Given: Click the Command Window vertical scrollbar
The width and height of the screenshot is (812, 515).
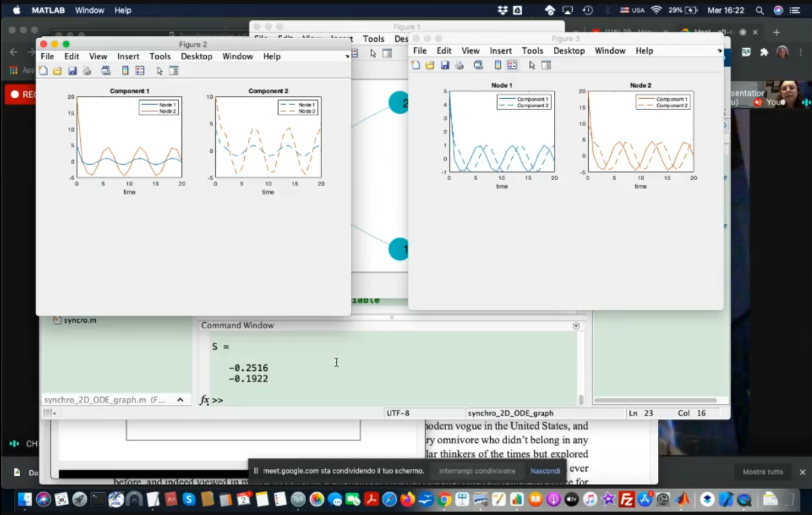Looking at the screenshot, I should 581,399.
